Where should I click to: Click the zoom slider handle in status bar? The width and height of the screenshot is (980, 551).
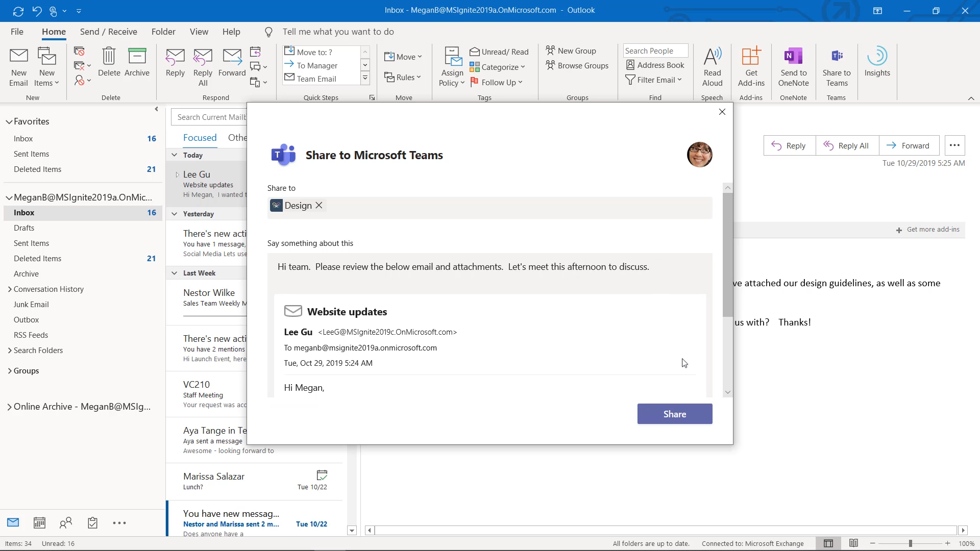point(910,543)
